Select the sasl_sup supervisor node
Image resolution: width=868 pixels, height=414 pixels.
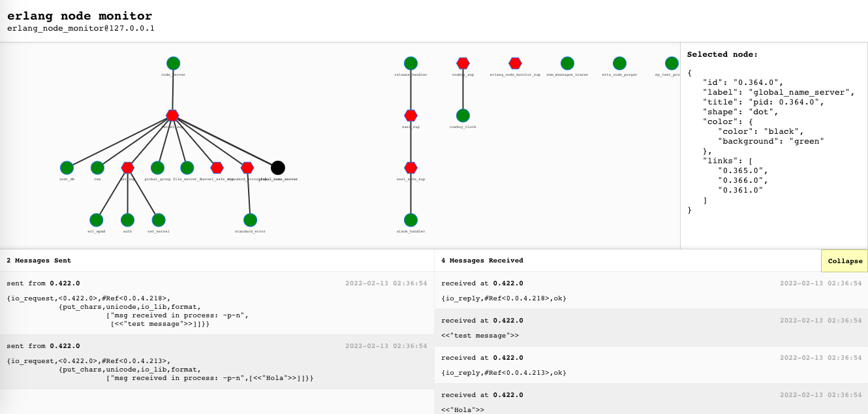coord(411,116)
